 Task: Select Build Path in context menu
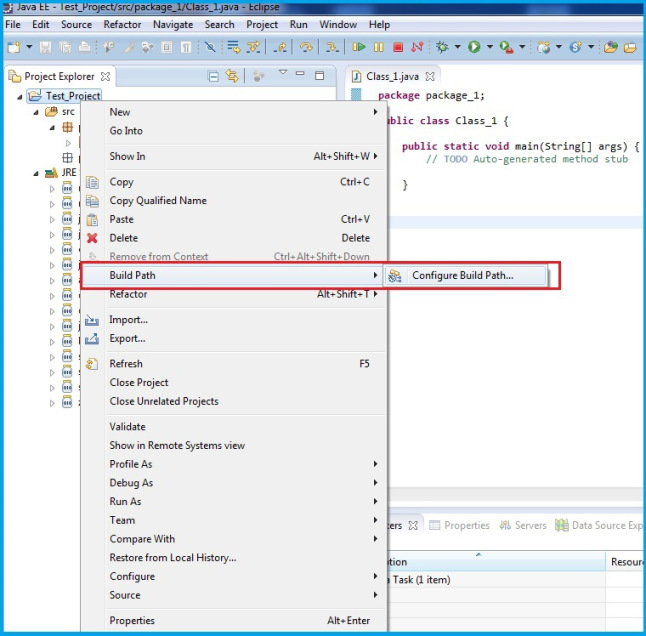click(x=232, y=275)
